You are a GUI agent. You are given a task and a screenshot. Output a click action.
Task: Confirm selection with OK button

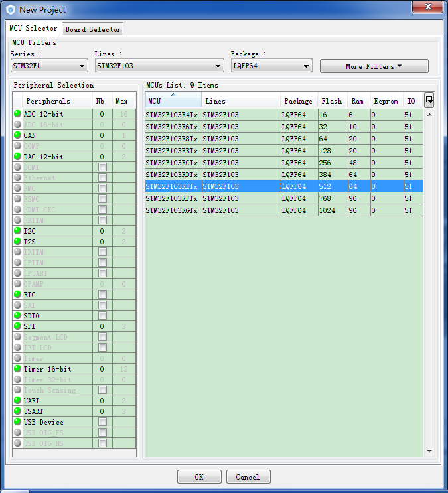click(x=199, y=477)
